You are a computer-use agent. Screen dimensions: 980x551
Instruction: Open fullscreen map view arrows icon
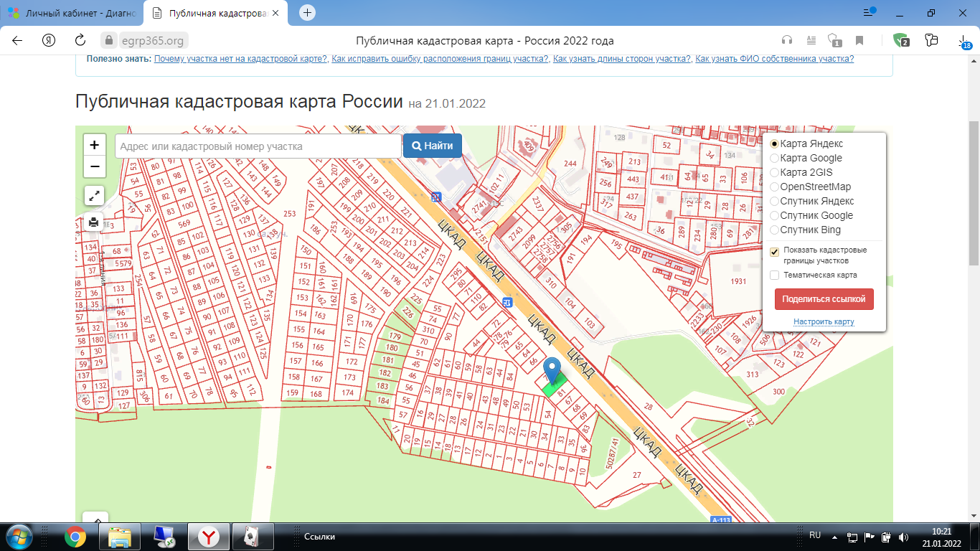click(x=94, y=195)
